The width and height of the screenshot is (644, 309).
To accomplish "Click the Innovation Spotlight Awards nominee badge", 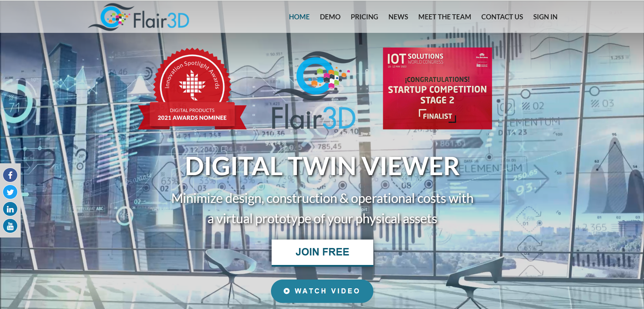I will (192, 89).
